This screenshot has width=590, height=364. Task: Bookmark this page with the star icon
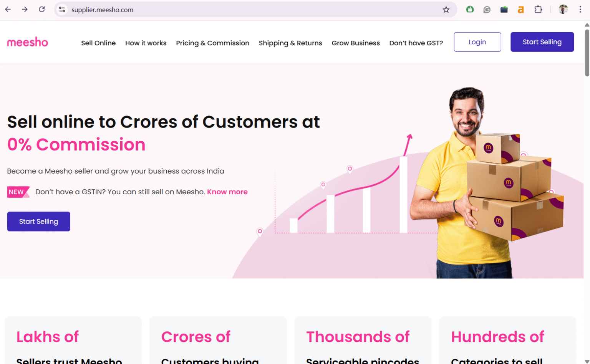(x=446, y=10)
